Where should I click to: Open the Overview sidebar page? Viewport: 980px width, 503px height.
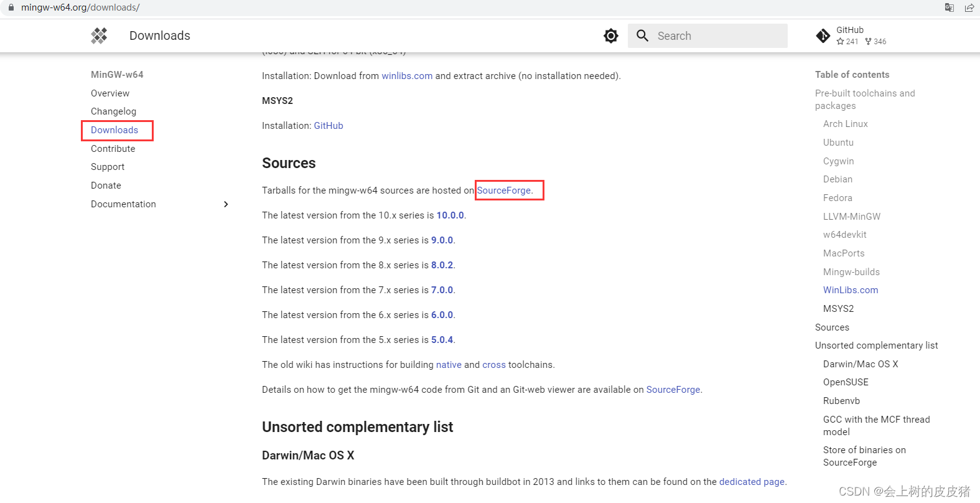tap(110, 93)
